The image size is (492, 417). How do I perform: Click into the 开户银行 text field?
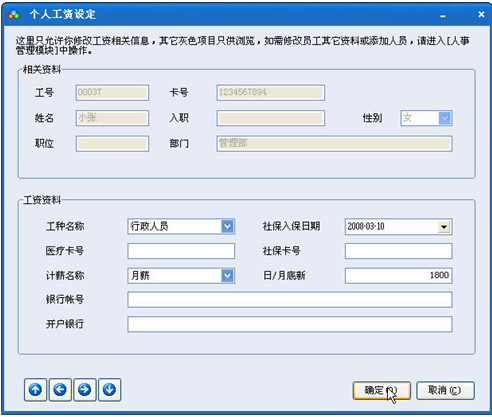pos(290,324)
